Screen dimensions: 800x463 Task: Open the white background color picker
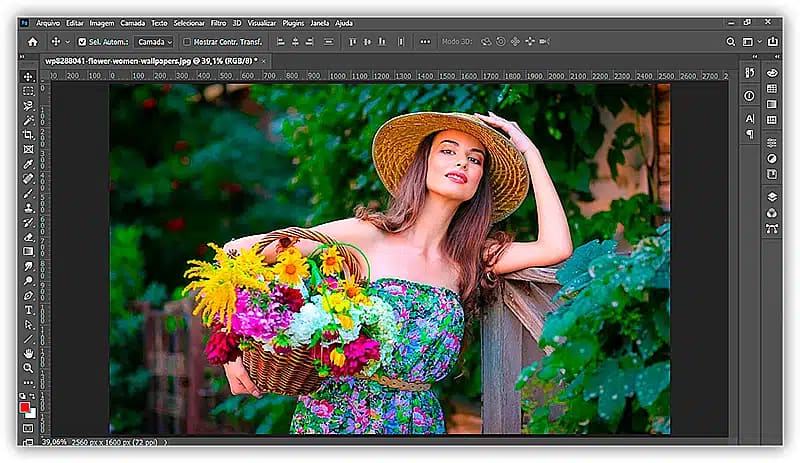coord(33,415)
